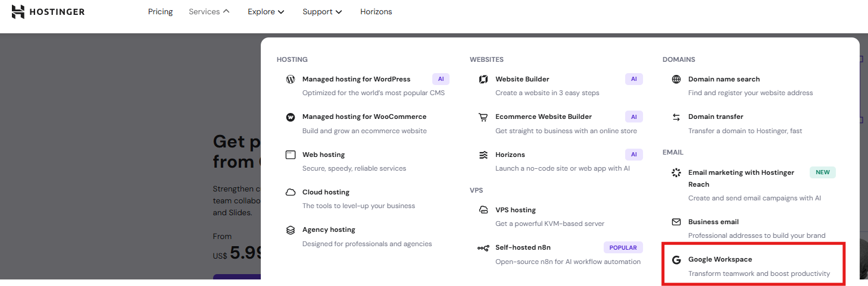Click the WordPress icon under Hosting
Image resolution: width=868 pixels, height=286 pixels.
tap(291, 79)
